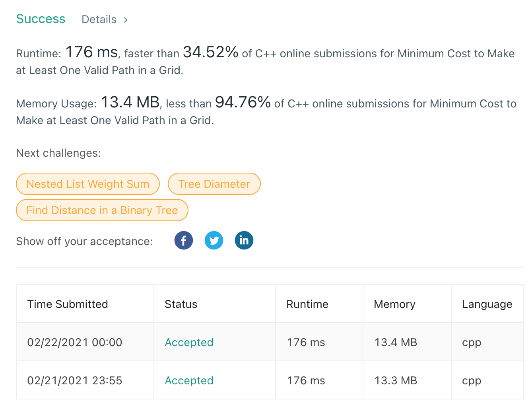Viewport: 532px width, 409px height.
Task: Click the Time Submitted column header
Action: pos(68,304)
